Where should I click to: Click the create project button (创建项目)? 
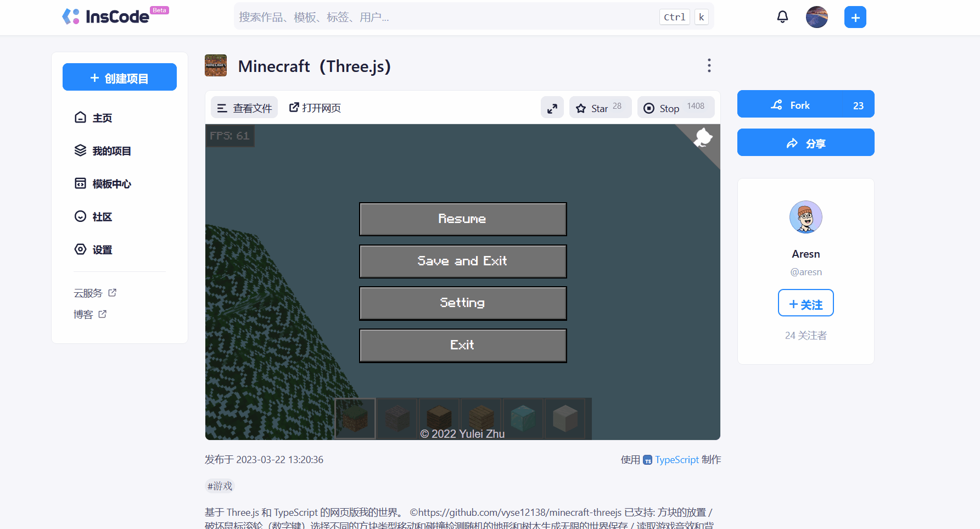coord(120,77)
